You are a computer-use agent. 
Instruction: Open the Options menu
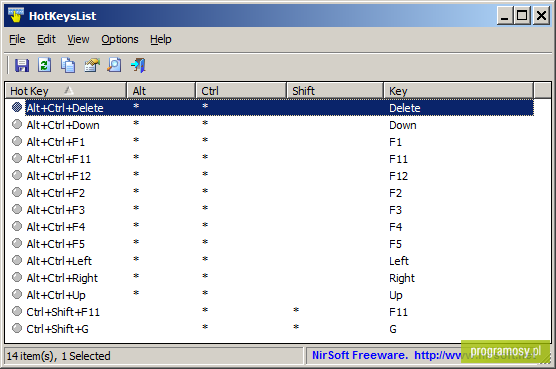coord(120,39)
